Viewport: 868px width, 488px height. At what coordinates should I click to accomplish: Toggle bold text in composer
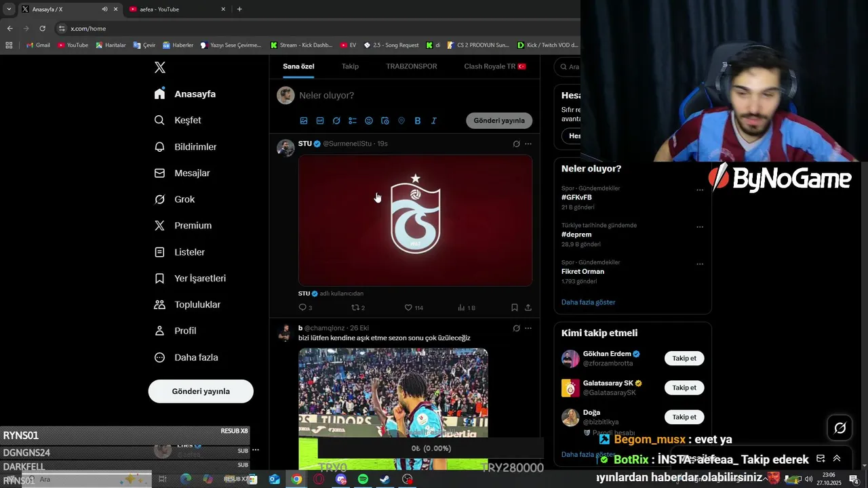pos(418,121)
